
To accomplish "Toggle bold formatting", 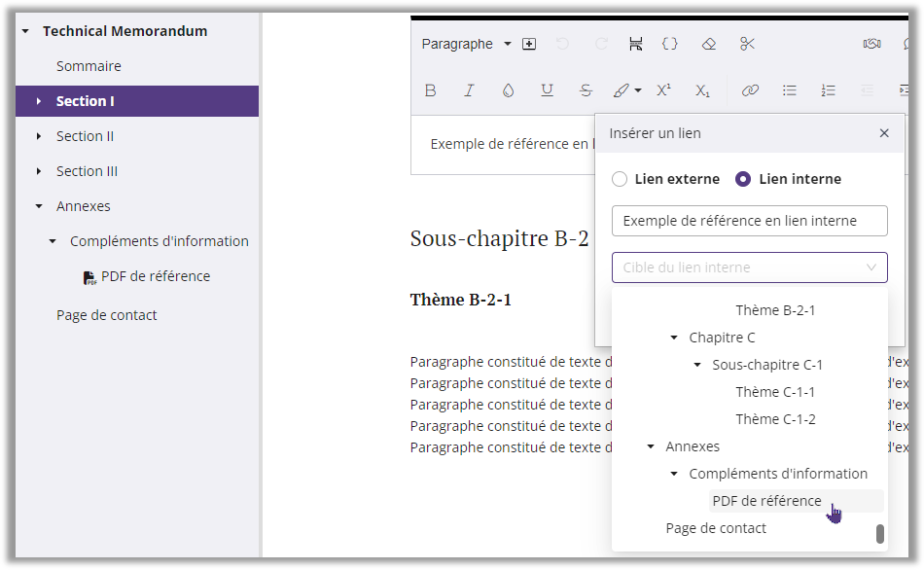I will [x=431, y=90].
